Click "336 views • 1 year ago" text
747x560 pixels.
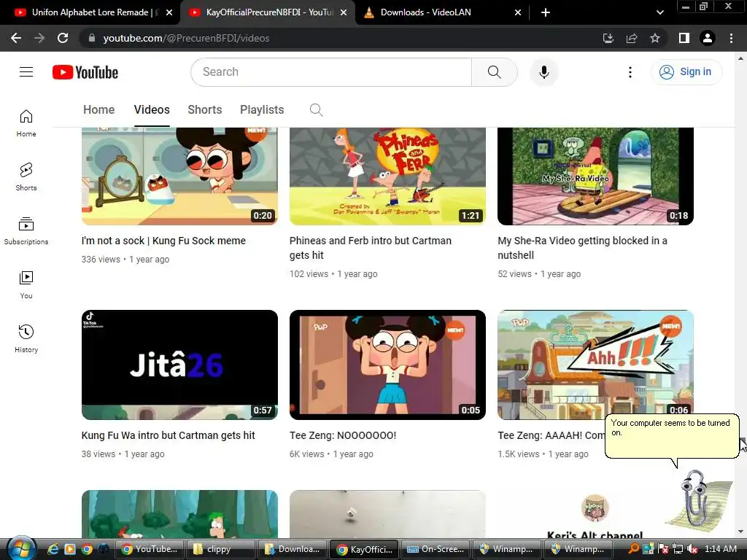tap(125, 260)
